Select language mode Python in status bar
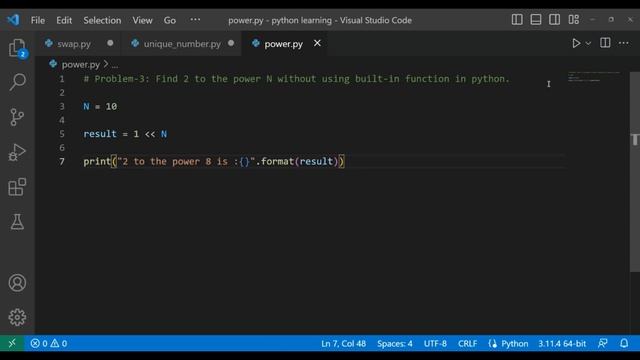Screen dimensions: 640x360 [x=515, y=344]
